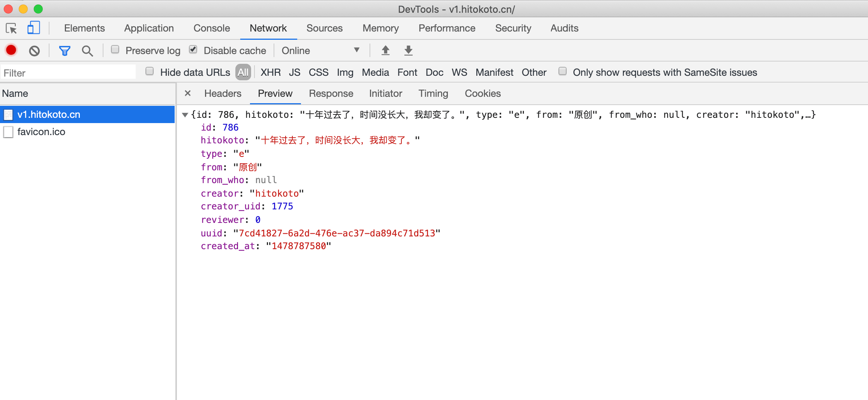
Task: View the request Headers tab
Action: [223, 93]
